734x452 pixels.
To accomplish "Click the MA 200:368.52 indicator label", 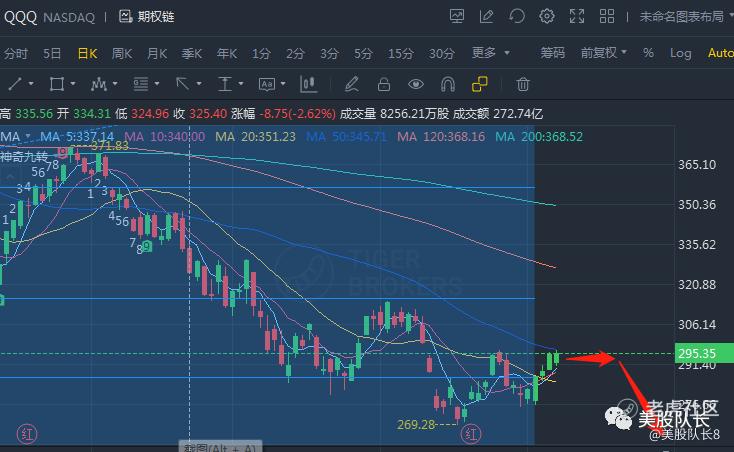I will point(539,137).
